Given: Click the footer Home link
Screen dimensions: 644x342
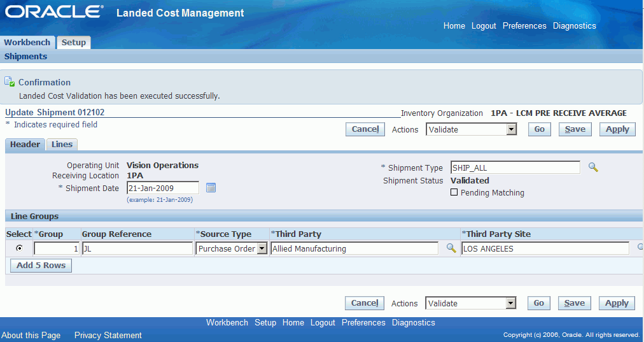Looking at the screenshot, I should tap(293, 323).
